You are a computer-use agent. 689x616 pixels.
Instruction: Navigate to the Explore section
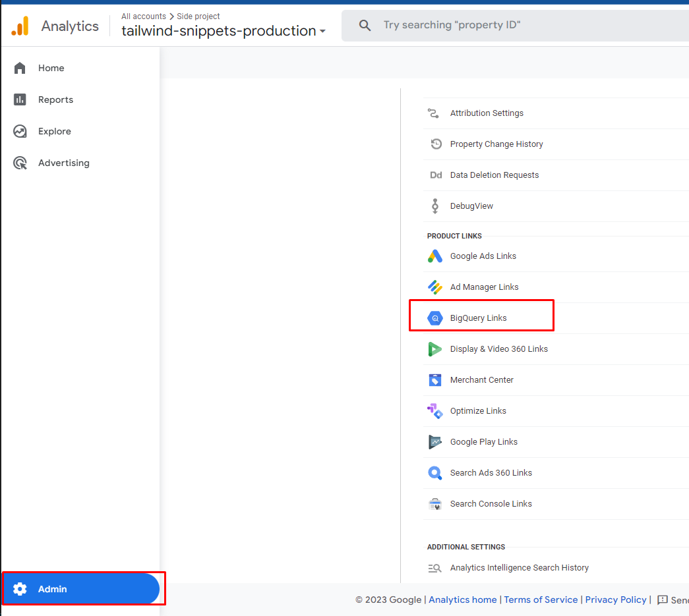[x=54, y=131]
